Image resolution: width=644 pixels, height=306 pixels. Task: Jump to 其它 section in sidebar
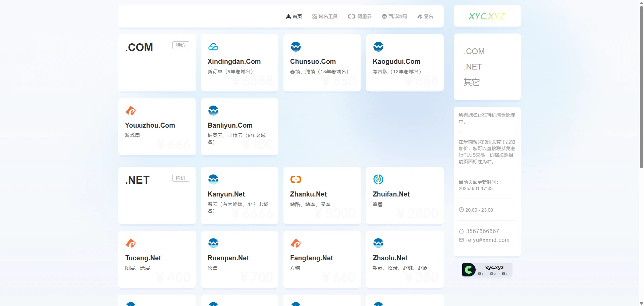point(472,82)
